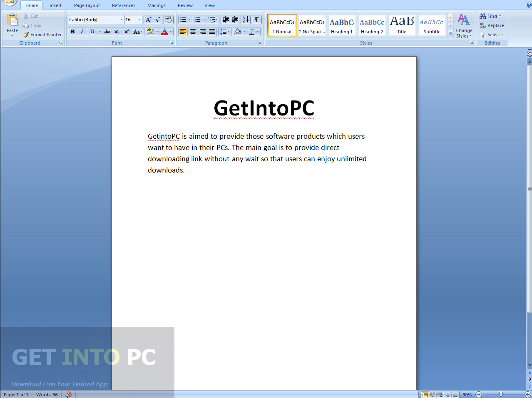Apply superscript formatting

[127, 32]
